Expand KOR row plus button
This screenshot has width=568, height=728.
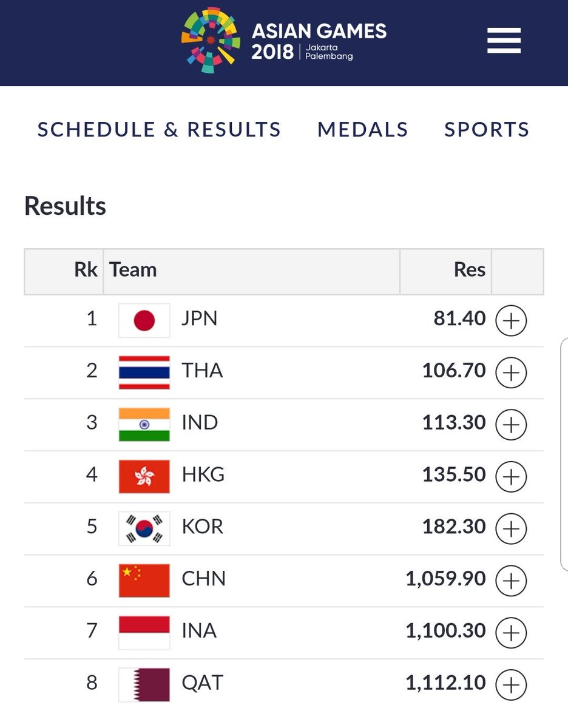click(511, 529)
